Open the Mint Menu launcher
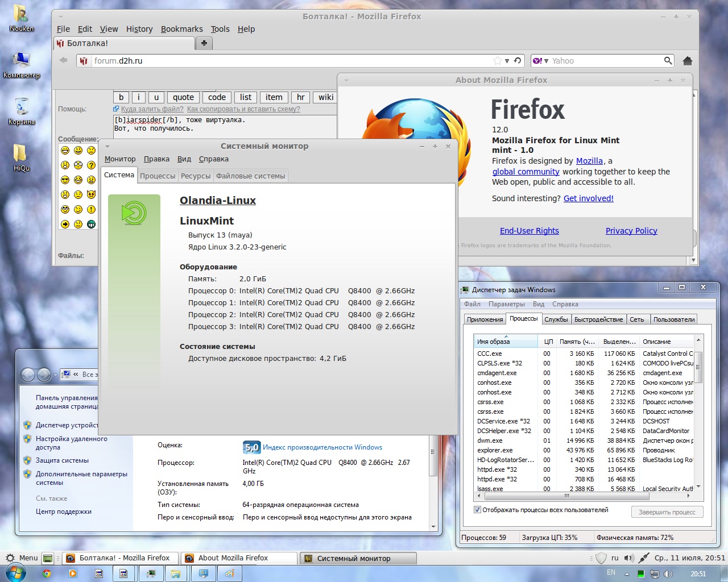 (22, 558)
